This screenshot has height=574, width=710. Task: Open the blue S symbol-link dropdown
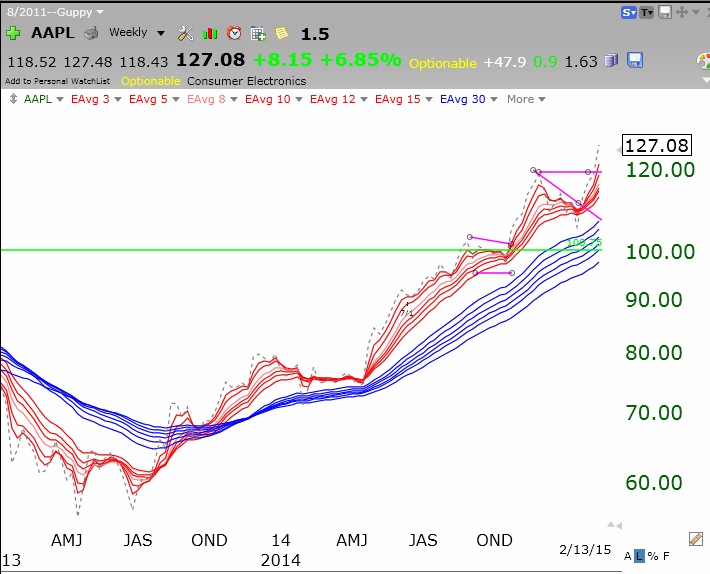629,13
